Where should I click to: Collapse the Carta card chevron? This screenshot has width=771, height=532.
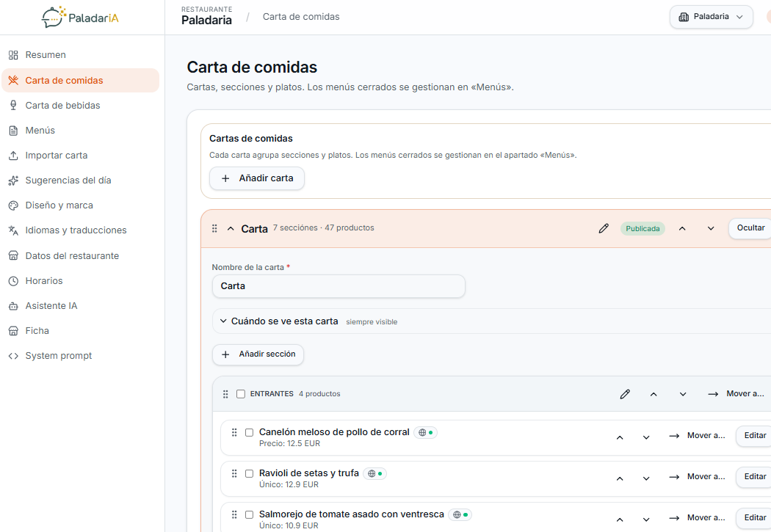click(x=231, y=228)
